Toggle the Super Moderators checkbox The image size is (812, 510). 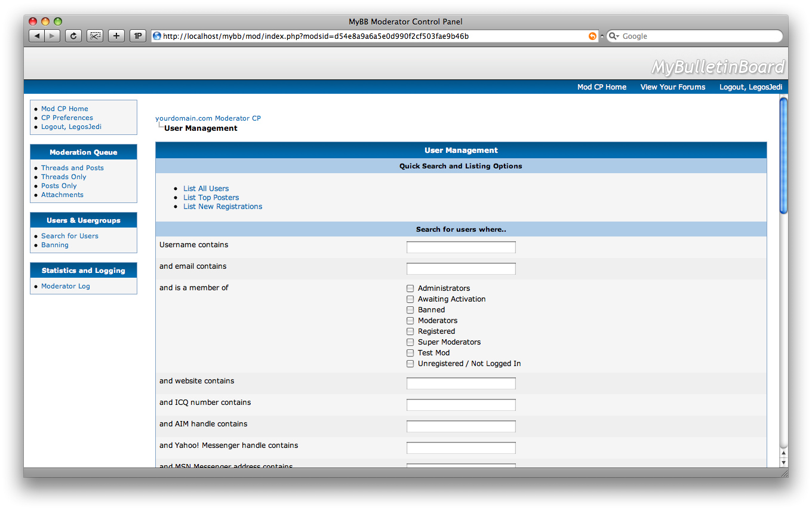[x=410, y=342]
